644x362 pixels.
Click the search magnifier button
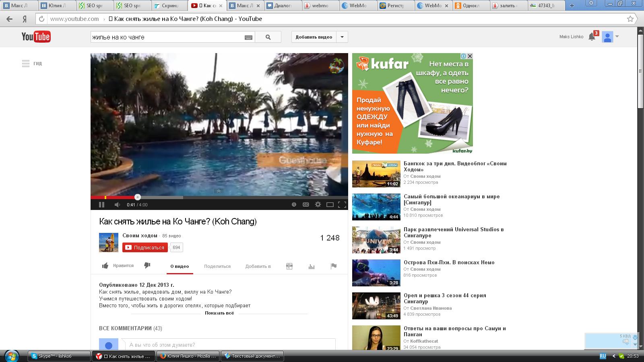(268, 37)
